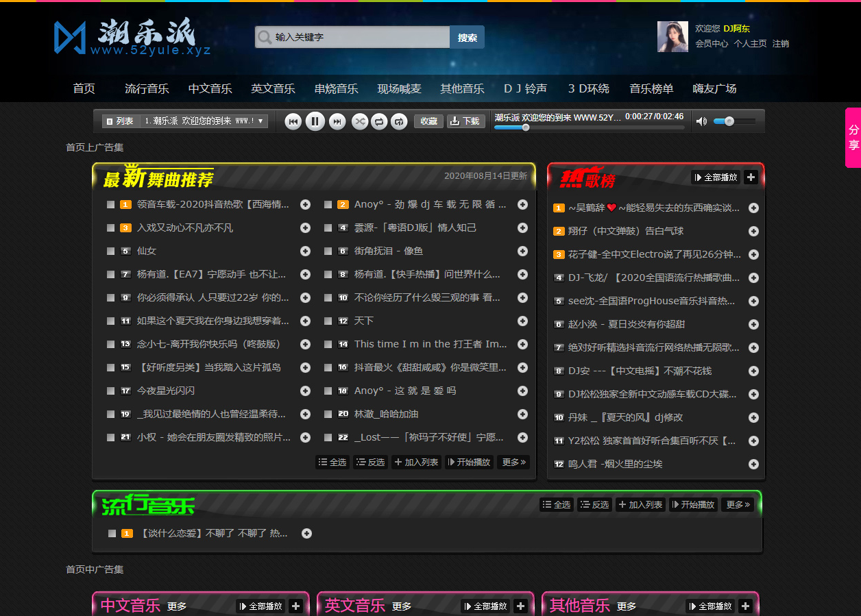Mute the player volume speaker icon
The width and height of the screenshot is (861, 616).
tap(701, 121)
